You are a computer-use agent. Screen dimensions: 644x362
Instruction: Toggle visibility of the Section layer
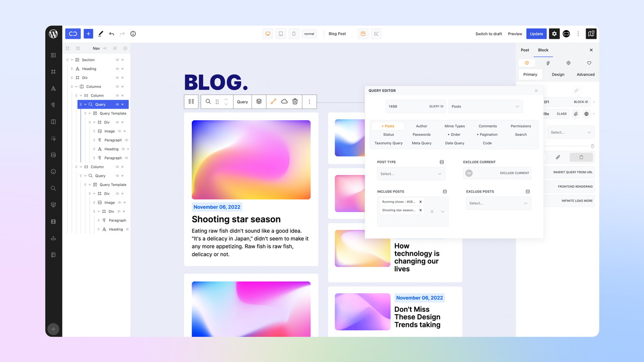tap(117, 60)
